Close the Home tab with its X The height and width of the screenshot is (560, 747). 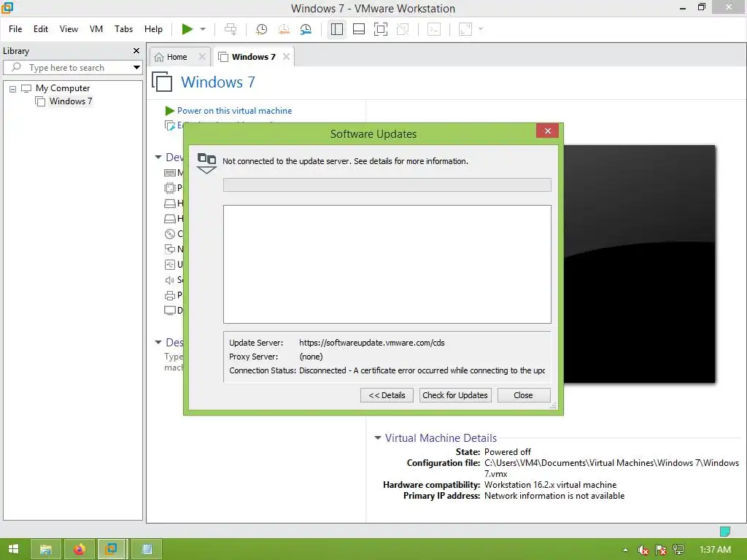point(202,57)
